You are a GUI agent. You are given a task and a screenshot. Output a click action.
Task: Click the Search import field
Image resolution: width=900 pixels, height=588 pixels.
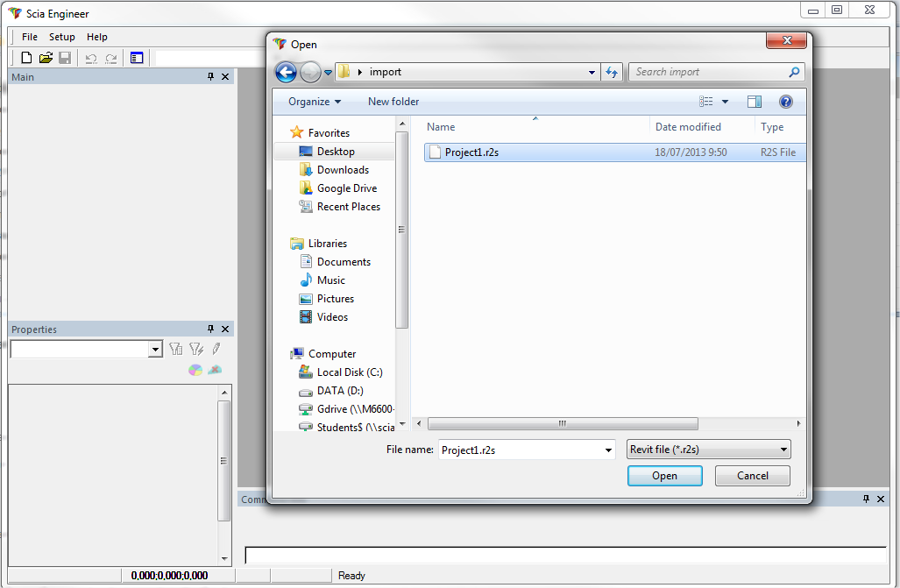click(x=710, y=72)
